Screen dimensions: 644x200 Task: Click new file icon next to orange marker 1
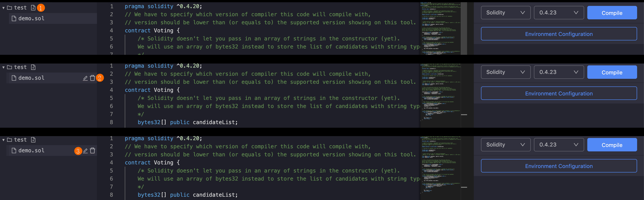tap(33, 7)
